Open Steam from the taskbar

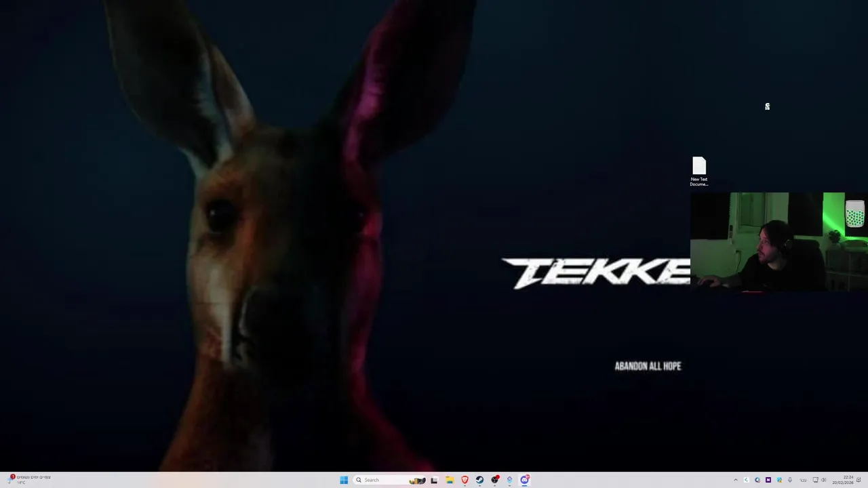(x=479, y=480)
